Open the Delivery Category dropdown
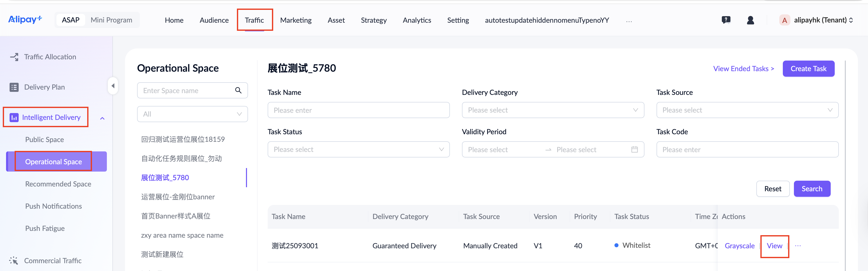The height and width of the screenshot is (271, 868). tap(553, 110)
